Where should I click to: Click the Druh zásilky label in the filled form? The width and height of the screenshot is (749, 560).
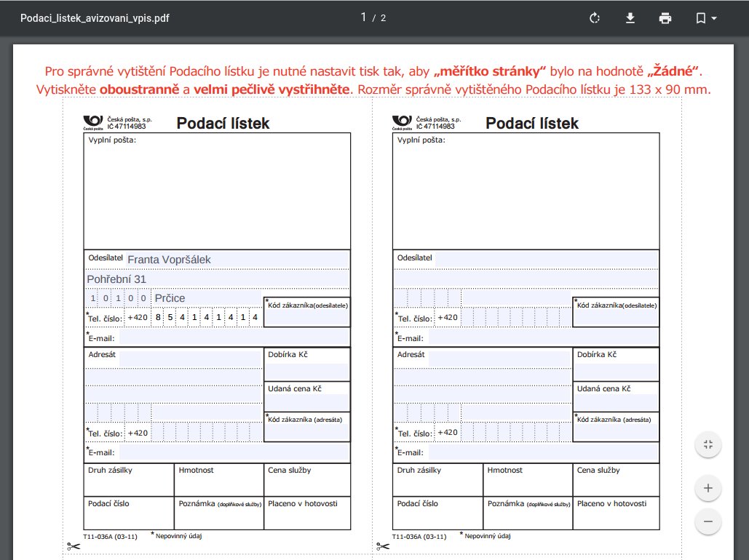point(110,471)
